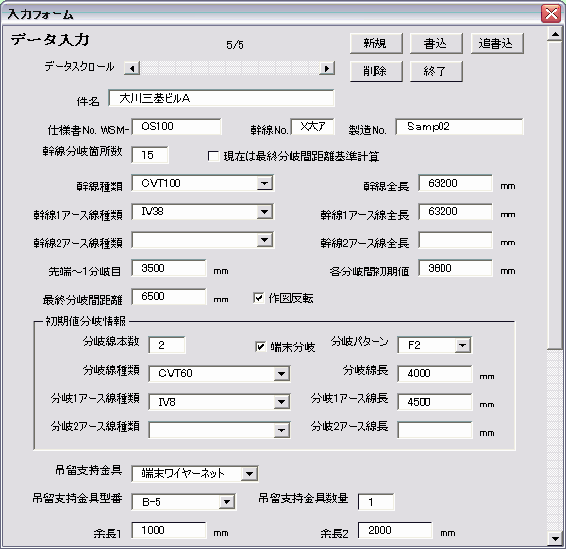Click the データスクロール scrollbar track
Viewport: 566px width, 549px height.
click(230, 68)
